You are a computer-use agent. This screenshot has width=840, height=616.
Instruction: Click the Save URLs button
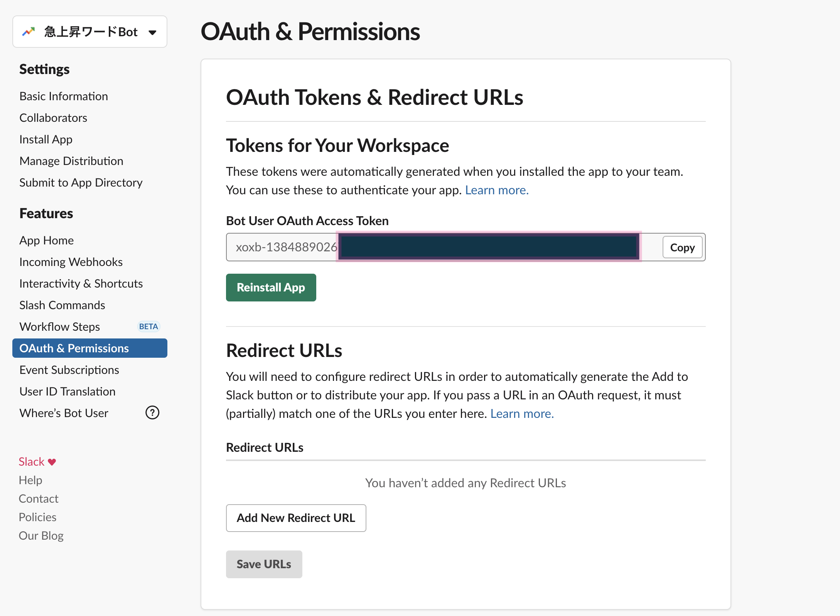(264, 564)
